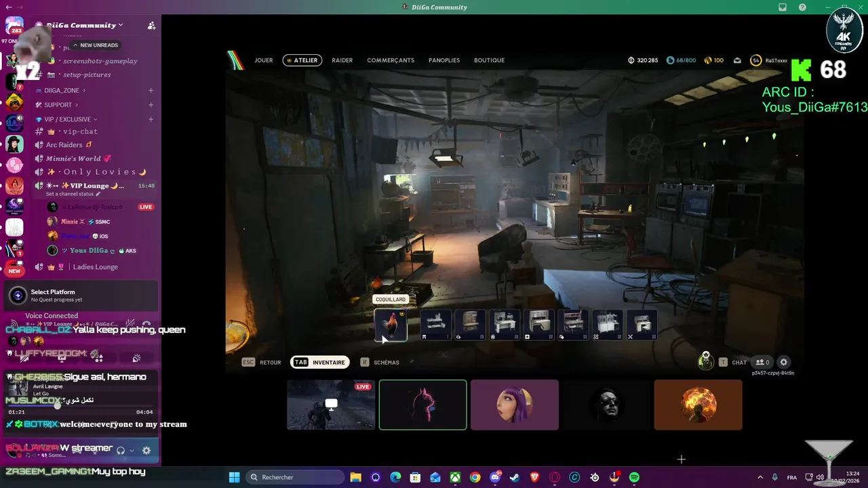Open the Windows Start menu
868x488 pixels.
tap(234, 477)
